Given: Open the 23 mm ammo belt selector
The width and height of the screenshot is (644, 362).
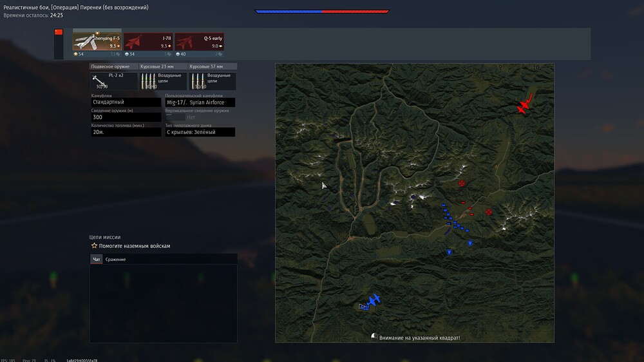Looking at the screenshot, I should [x=163, y=81].
